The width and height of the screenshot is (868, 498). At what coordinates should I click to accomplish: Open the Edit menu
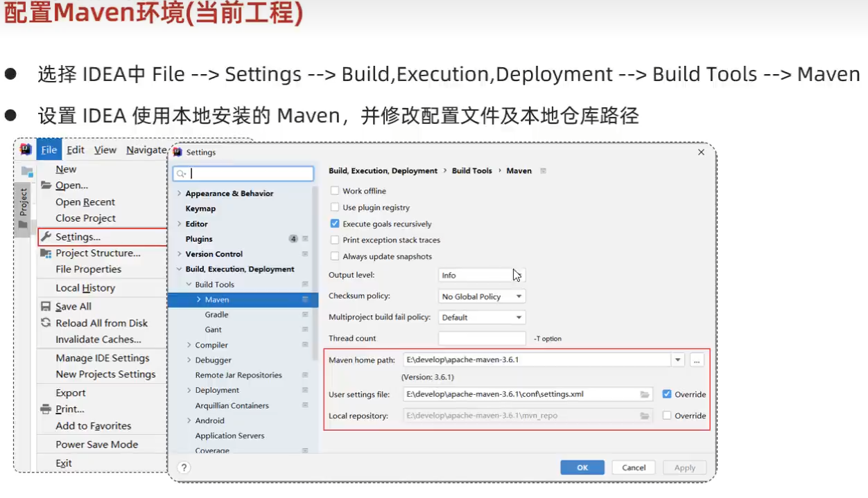76,150
